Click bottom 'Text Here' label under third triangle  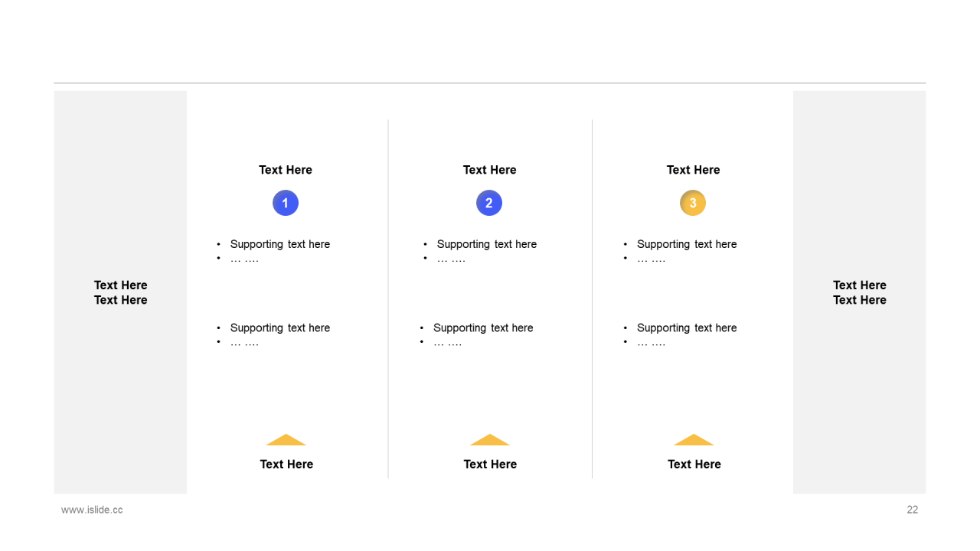coord(694,465)
